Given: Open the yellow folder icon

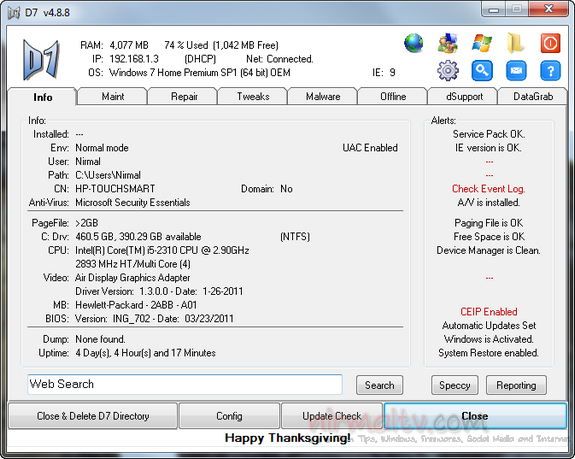Looking at the screenshot, I should [515, 43].
